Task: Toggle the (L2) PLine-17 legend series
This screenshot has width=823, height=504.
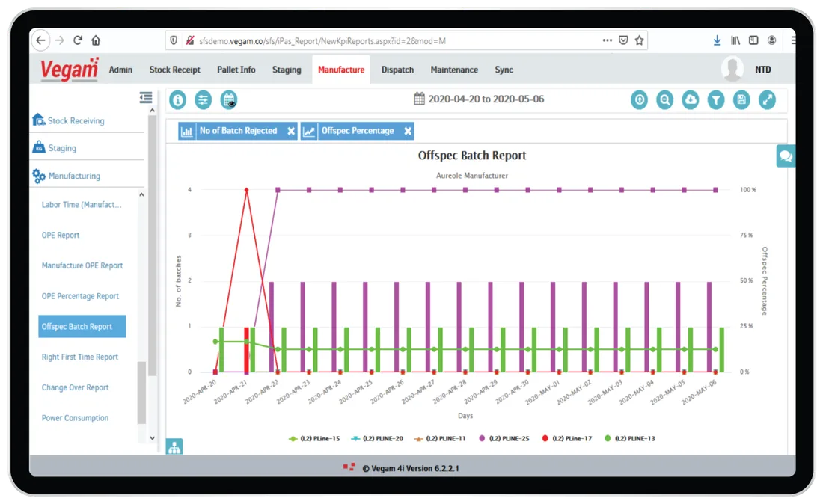Action: (567, 438)
